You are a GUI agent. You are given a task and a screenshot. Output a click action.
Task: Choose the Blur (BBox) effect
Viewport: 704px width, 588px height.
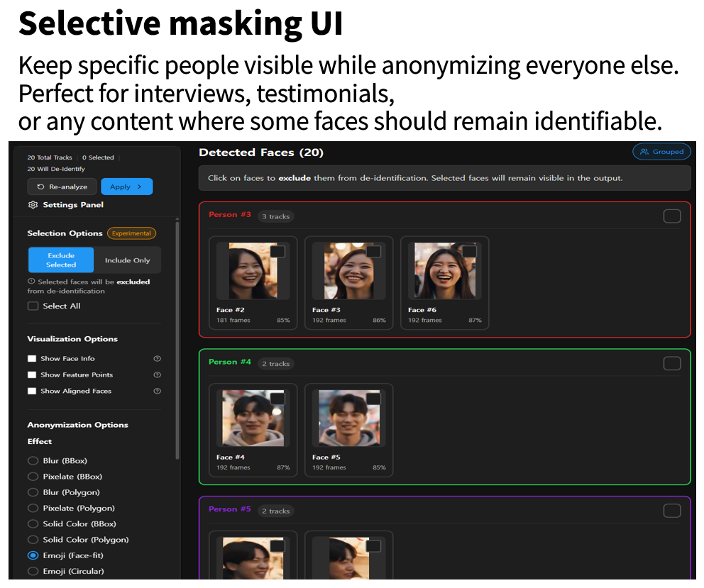click(33, 460)
